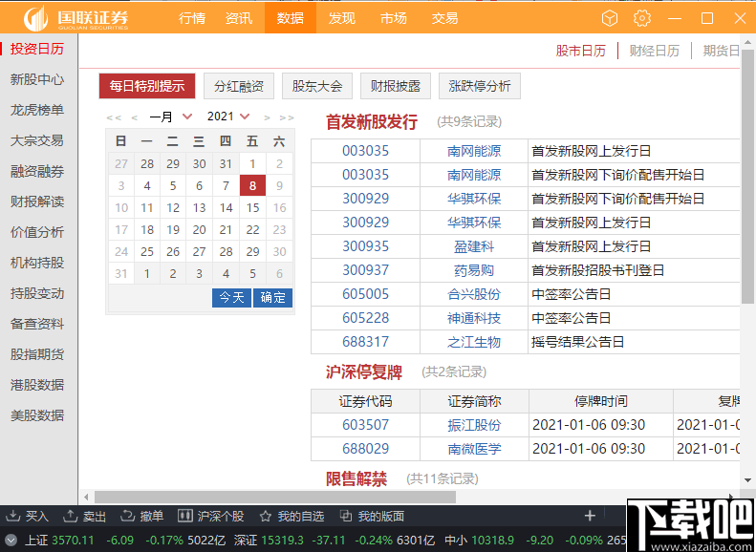Open 我的版面 layout icon
756x552 pixels.
346,516
